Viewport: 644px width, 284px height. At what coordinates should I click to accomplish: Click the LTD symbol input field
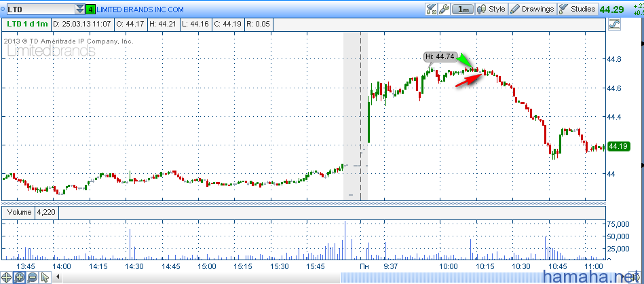pyautogui.click(x=41, y=9)
